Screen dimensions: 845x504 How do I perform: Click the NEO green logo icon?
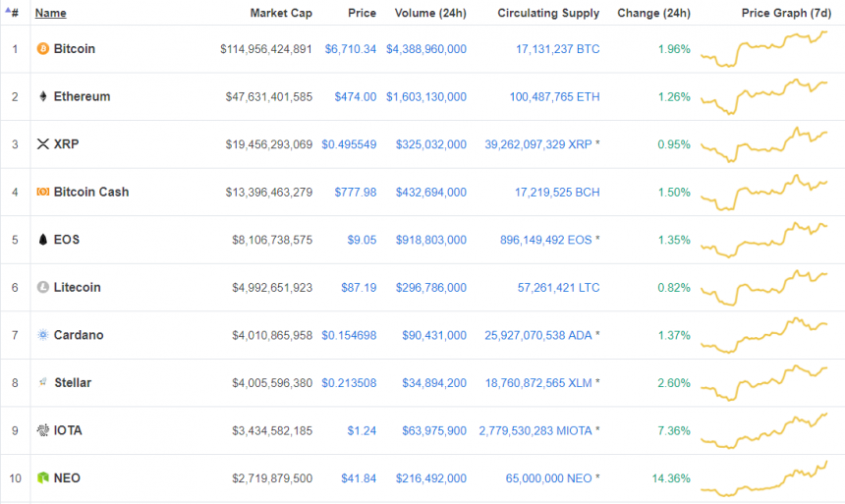coord(43,477)
